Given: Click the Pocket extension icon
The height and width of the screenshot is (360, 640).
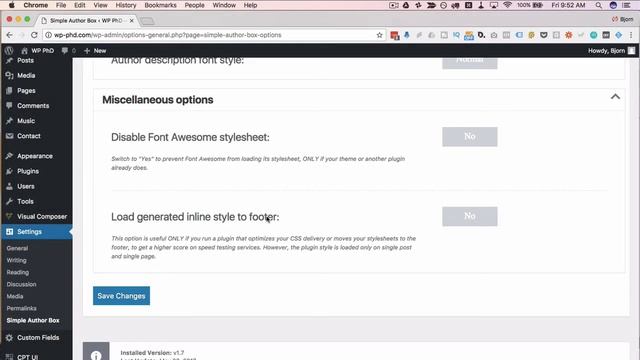Looking at the screenshot, I should (x=544, y=35).
